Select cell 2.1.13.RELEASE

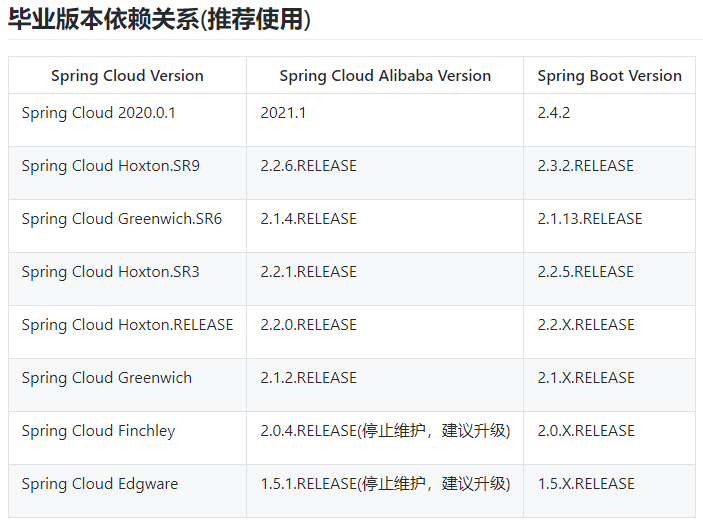[x=609, y=226]
